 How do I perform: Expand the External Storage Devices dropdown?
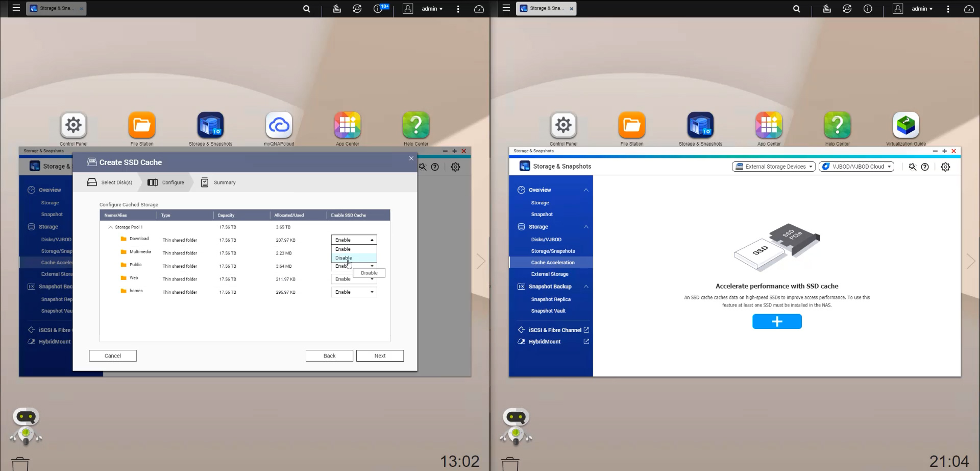(x=774, y=167)
